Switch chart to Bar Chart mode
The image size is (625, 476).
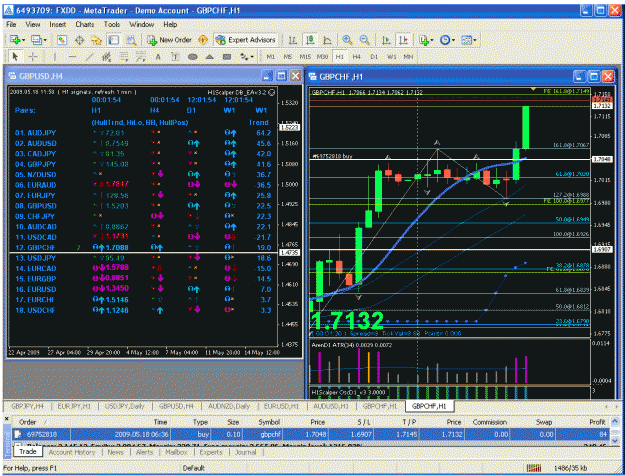(x=293, y=40)
